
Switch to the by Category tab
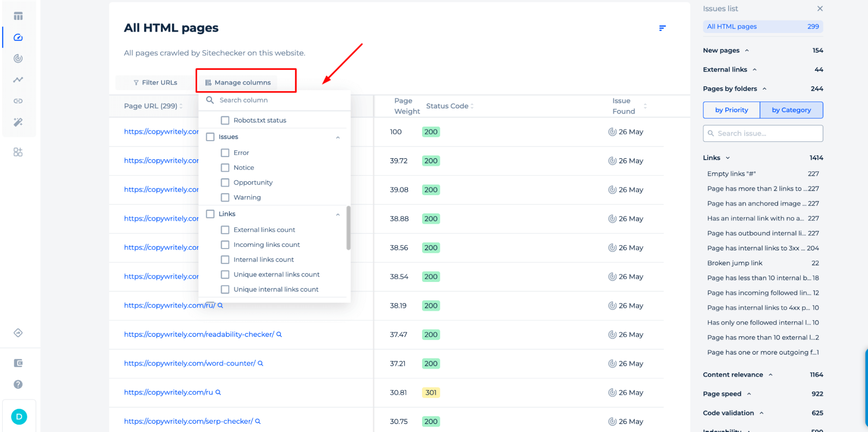click(791, 110)
